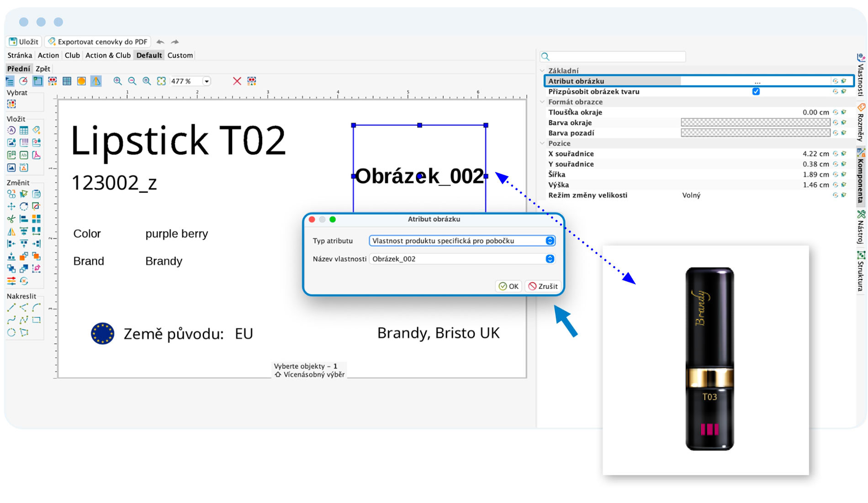Insert a text label (A) element

coord(11,130)
